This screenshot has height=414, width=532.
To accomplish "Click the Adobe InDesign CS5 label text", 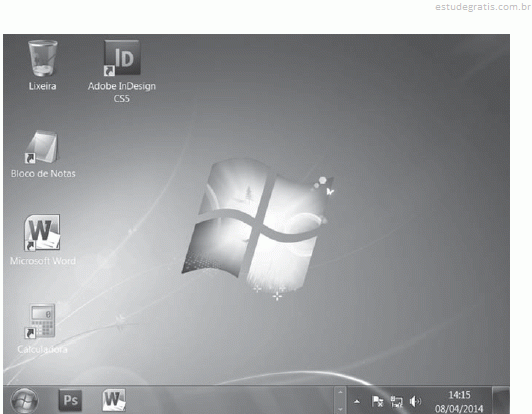I will click(x=122, y=92).
